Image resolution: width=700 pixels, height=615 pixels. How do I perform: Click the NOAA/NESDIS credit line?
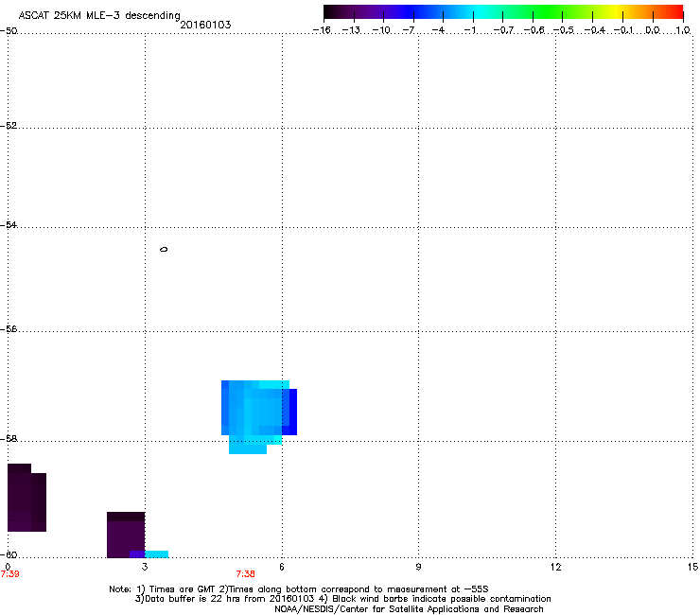click(409, 609)
